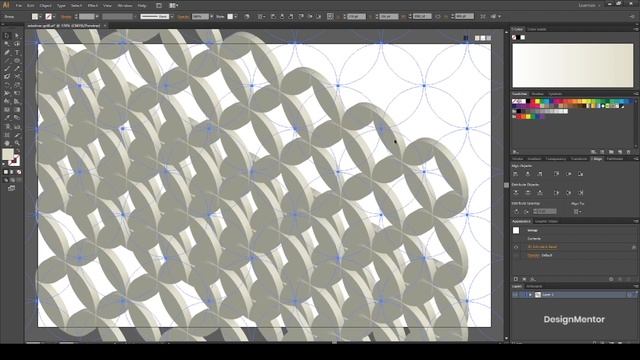Click Vertical Align Bottom in Align panel

point(580,174)
